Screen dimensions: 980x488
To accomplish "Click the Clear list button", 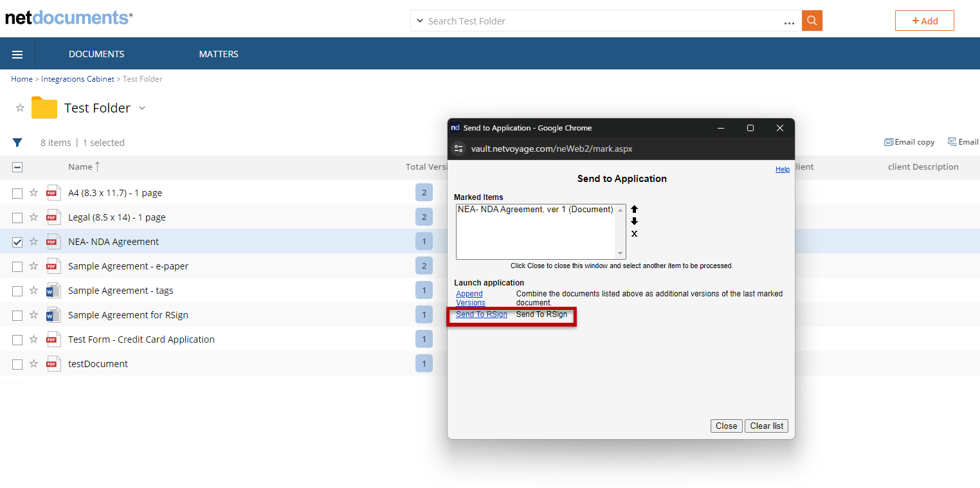I will 767,426.
